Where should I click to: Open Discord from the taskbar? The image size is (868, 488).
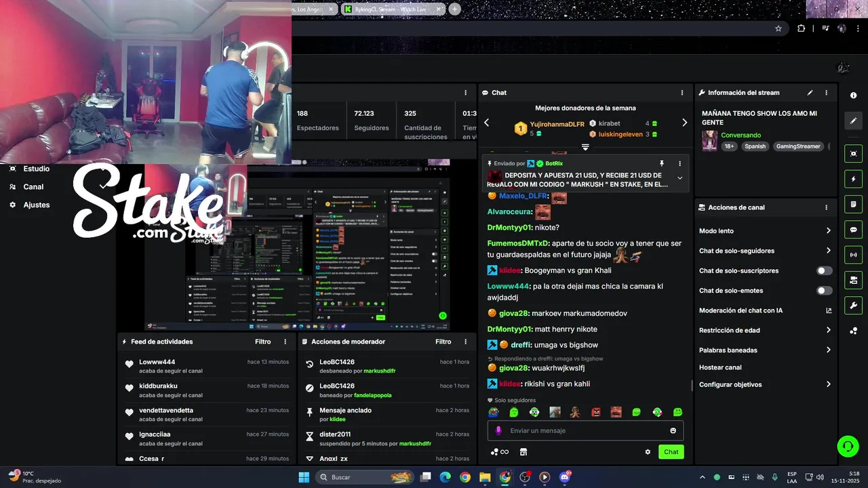point(565,477)
